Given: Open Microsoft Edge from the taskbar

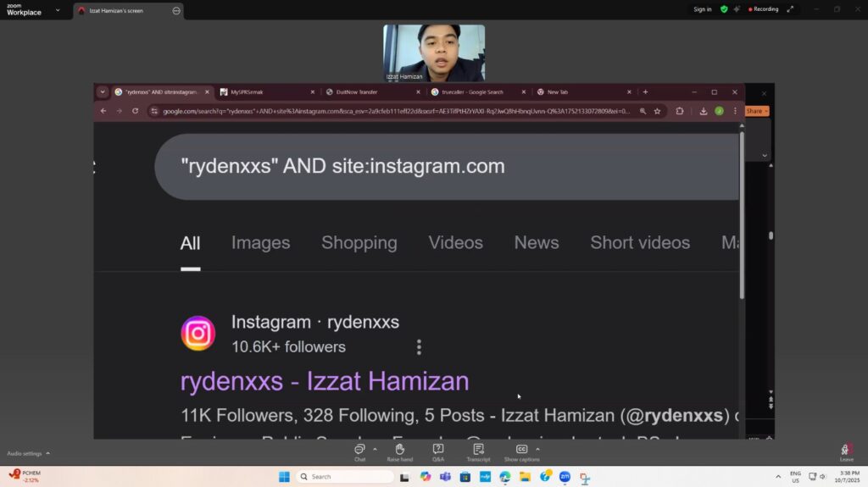Looking at the screenshot, I should pyautogui.click(x=505, y=477).
